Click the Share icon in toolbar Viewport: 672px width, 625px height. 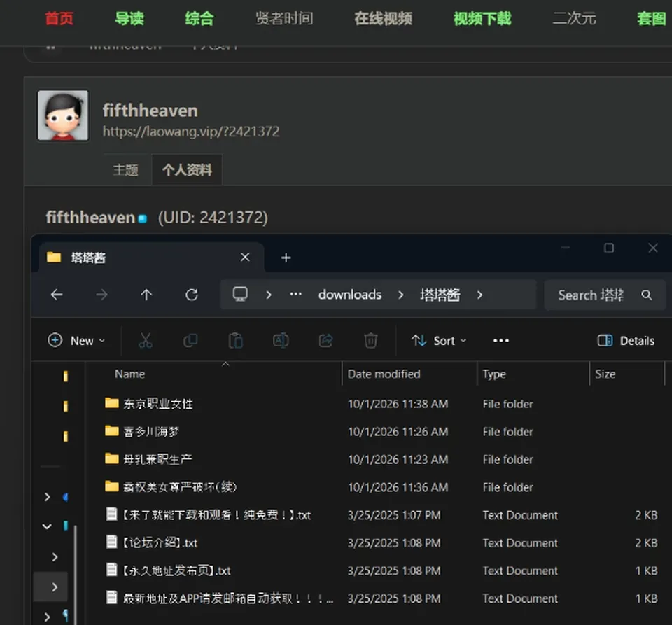(x=325, y=341)
